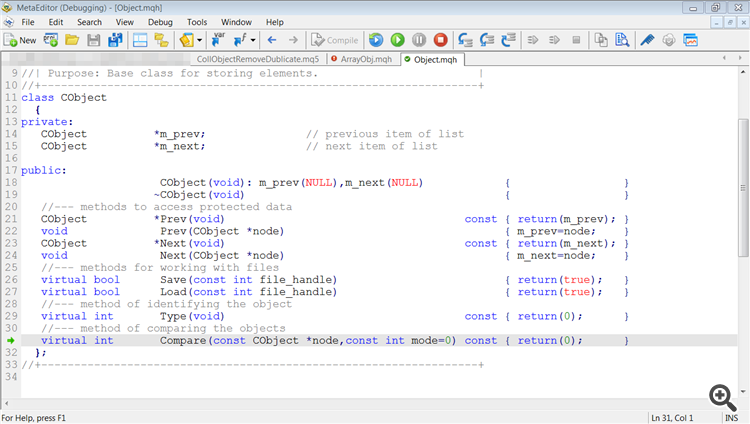Open a file with the folder icon
750x424 pixels.
[72, 40]
